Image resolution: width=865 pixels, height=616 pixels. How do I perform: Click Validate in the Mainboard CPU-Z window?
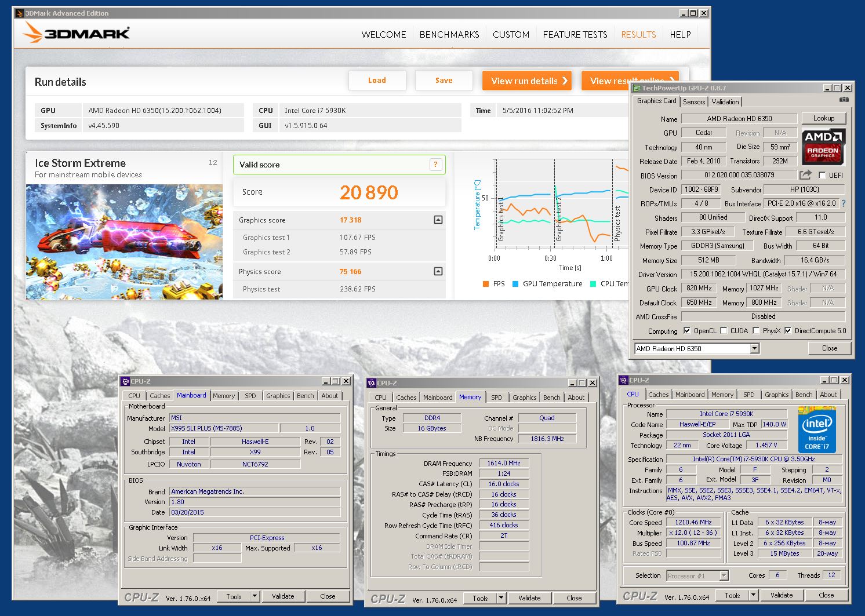(x=283, y=596)
